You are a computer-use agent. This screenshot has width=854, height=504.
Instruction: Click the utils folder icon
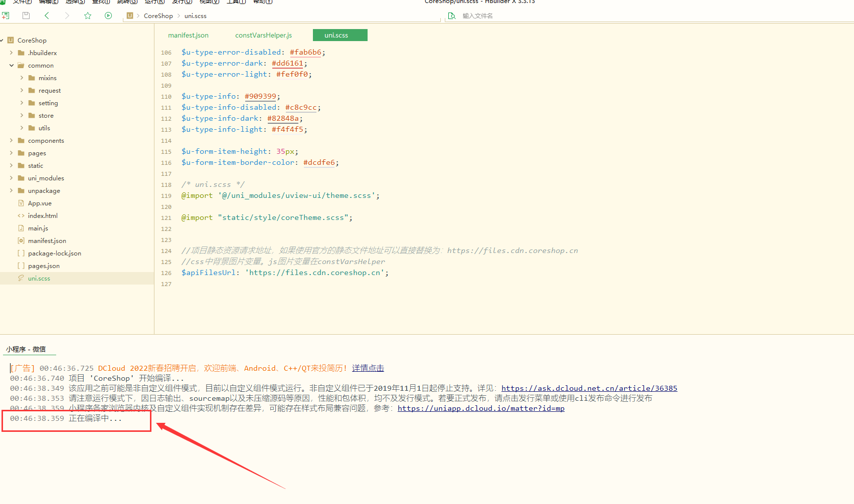pos(32,128)
